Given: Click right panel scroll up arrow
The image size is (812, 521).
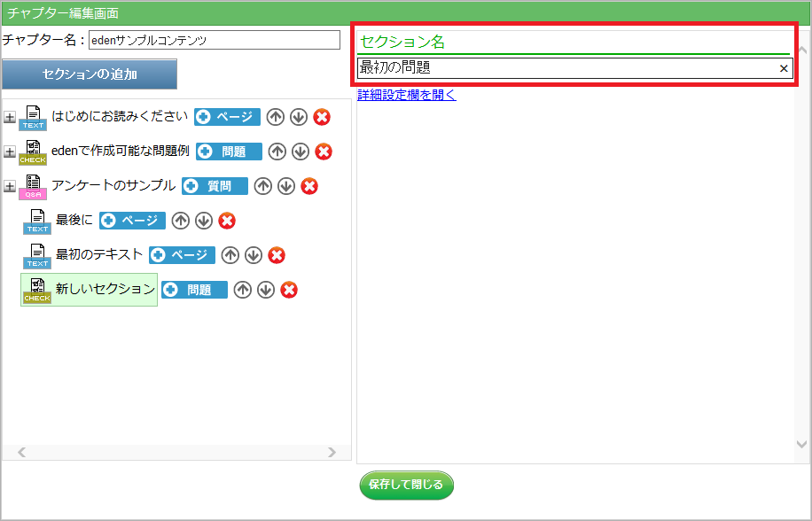Looking at the screenshot, I should tap(802, 51).
